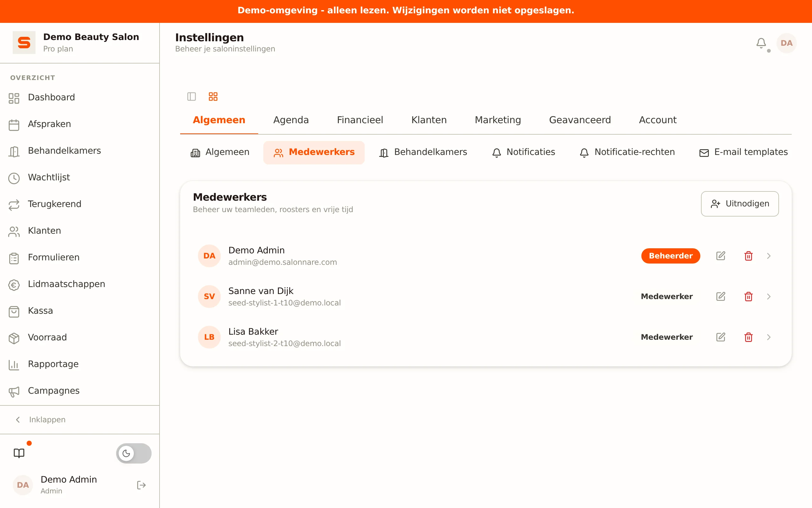The image size is (812, 508).
Task: Click Lisa Bakker's Medewerker role
Action: coord(666,337)
